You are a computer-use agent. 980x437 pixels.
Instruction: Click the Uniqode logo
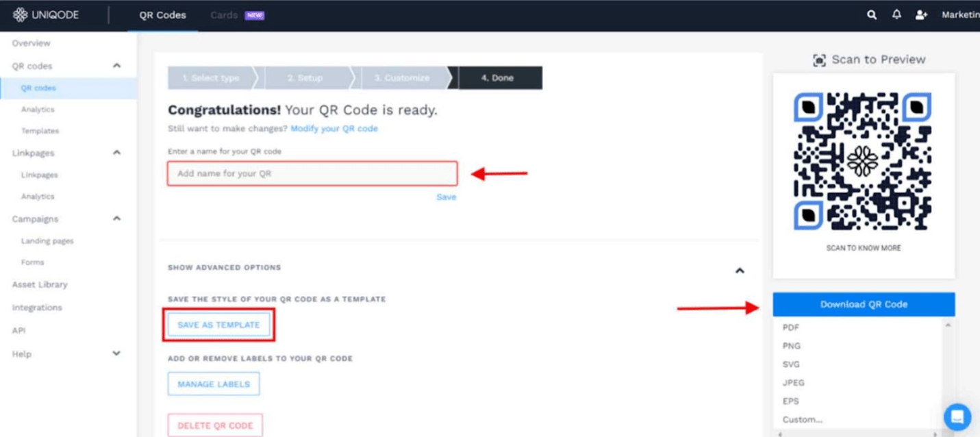(46, 14)
